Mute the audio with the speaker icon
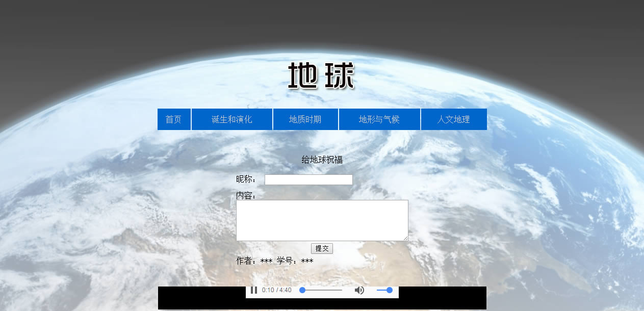 point(359,290)
